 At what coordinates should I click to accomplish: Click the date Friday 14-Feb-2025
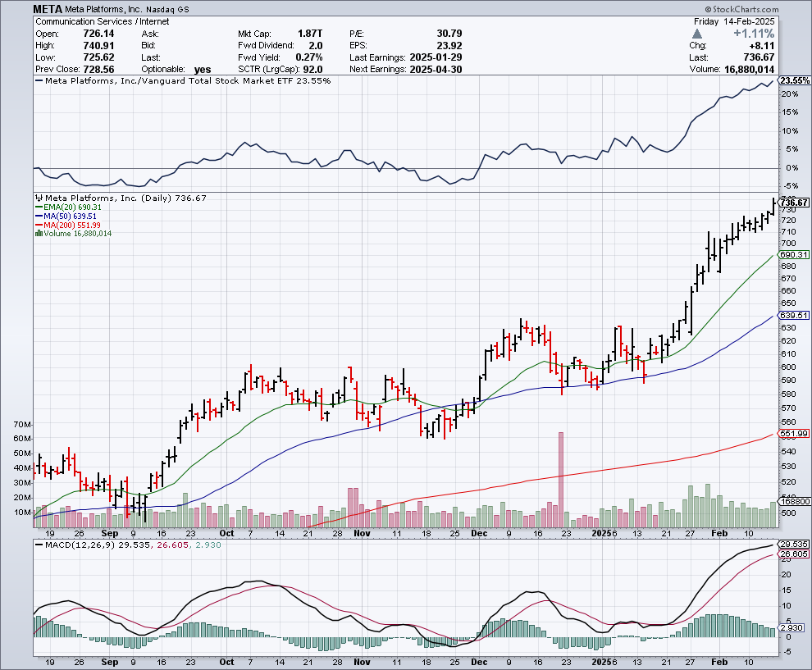[734, 22]
